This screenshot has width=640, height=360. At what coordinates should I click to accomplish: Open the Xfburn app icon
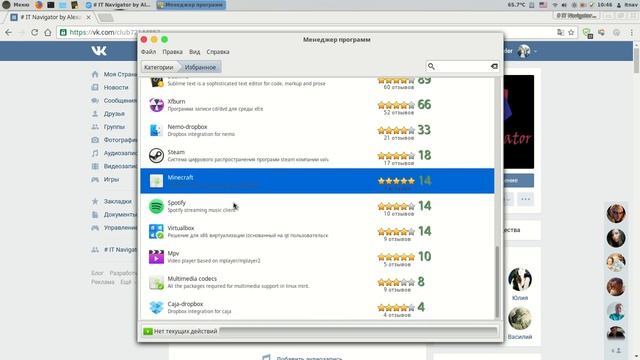[x=156, y=105]
